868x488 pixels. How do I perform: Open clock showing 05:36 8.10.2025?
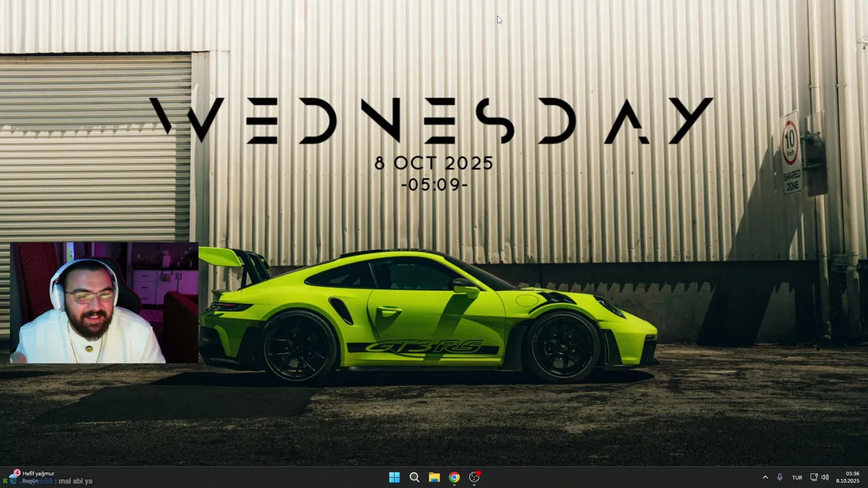(x=848, y=477)
